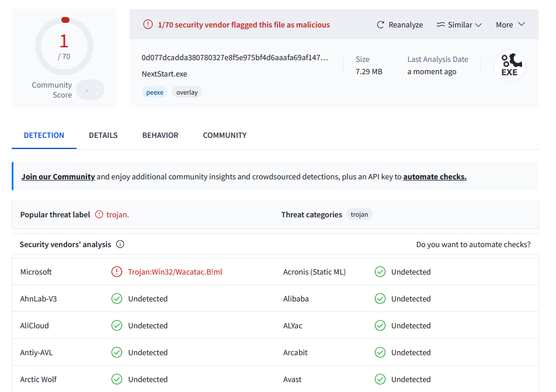Click the Microsoft vendor name

(36, 272)
